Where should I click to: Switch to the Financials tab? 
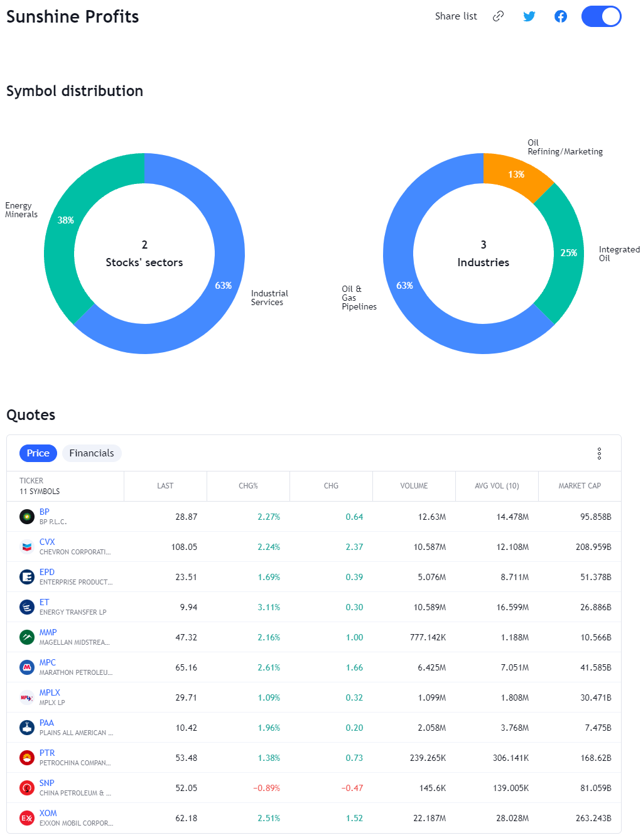point(92,453)
